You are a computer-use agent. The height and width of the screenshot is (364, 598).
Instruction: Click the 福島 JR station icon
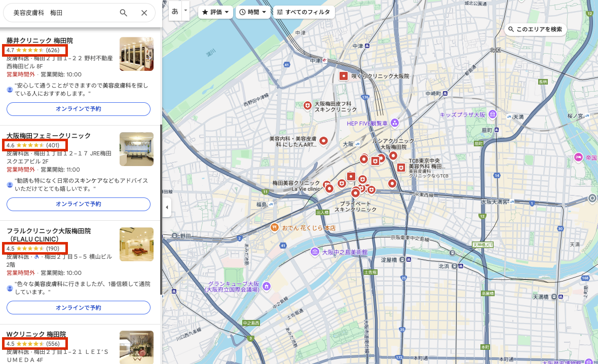(271, 205)
